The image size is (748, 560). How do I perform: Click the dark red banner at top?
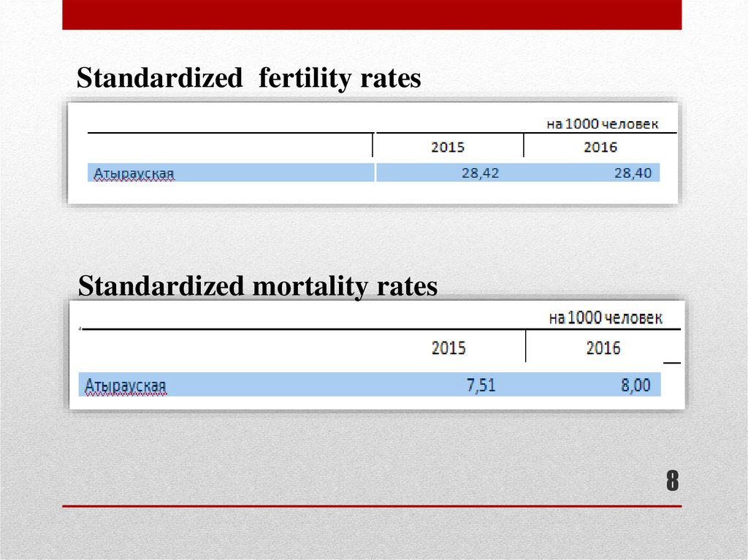click(x=371, y=15)
